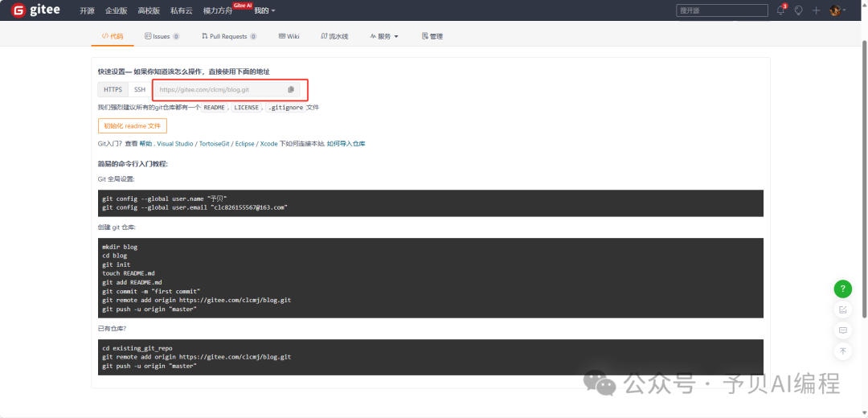
Task: Click the Gitee logo
Action: click(x=35, y=10)
